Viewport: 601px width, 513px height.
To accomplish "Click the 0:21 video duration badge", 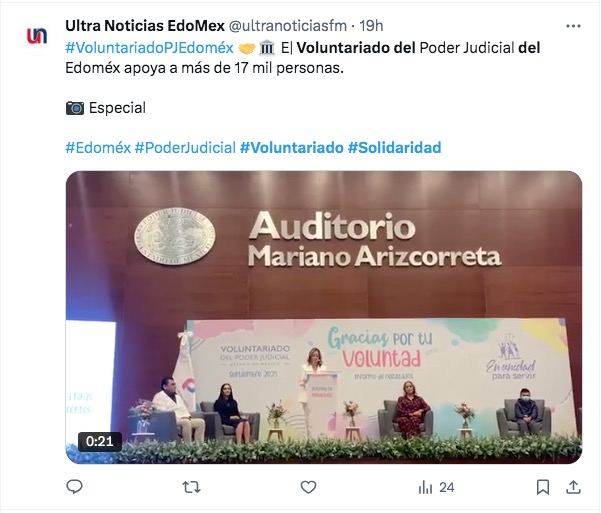I will pos(100,441).
